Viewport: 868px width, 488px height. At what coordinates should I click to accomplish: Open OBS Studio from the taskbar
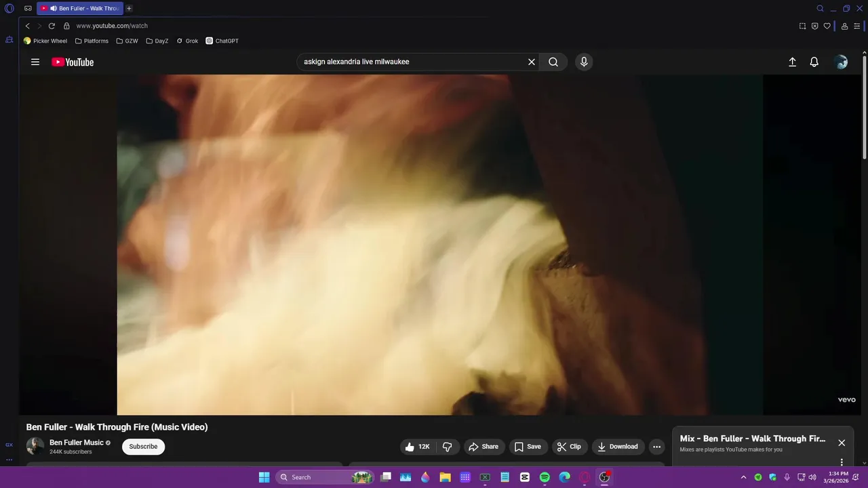pyautogui.click(x=604, y=477)
